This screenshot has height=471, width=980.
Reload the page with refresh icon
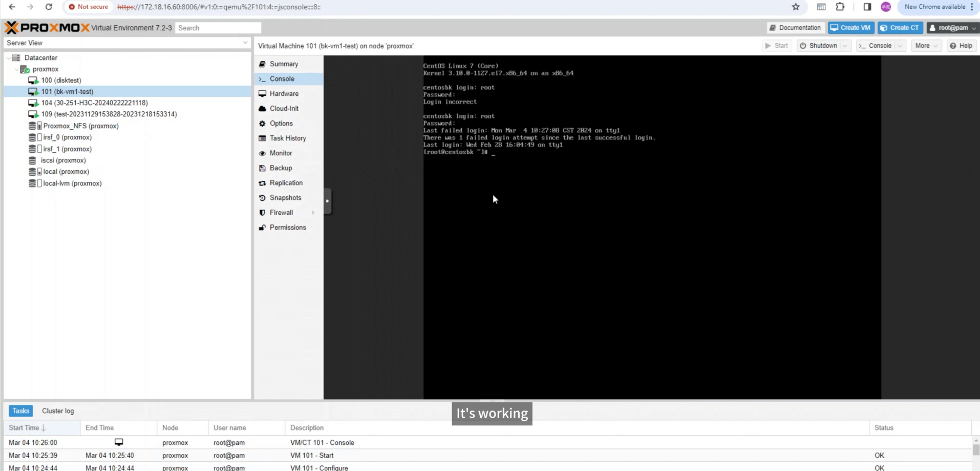click(49, 7)
